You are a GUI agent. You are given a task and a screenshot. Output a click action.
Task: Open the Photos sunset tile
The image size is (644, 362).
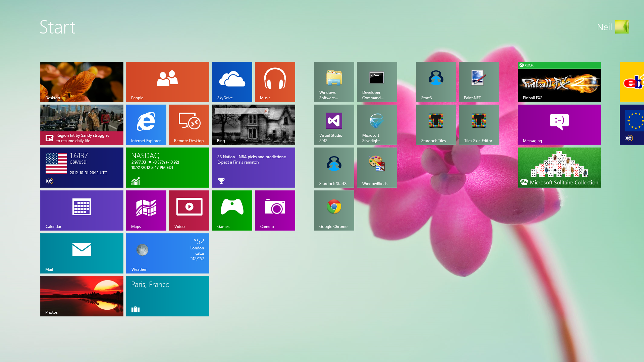tap(82, 296)
